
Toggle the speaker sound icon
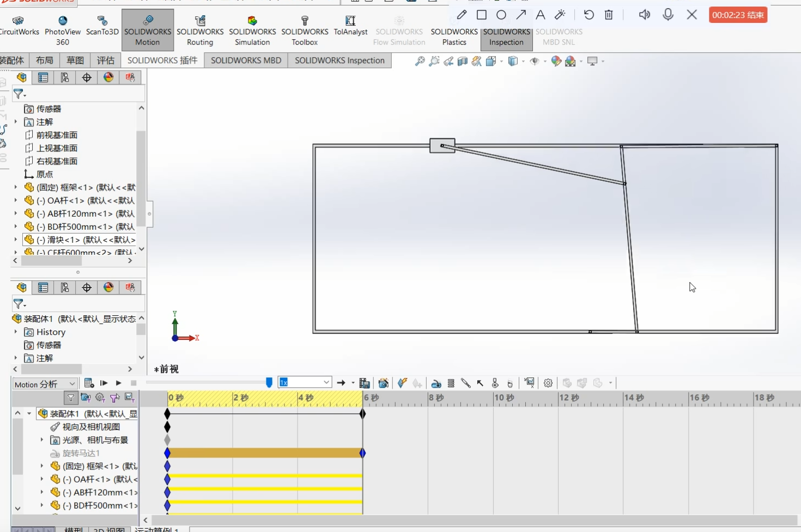(644, 15)
